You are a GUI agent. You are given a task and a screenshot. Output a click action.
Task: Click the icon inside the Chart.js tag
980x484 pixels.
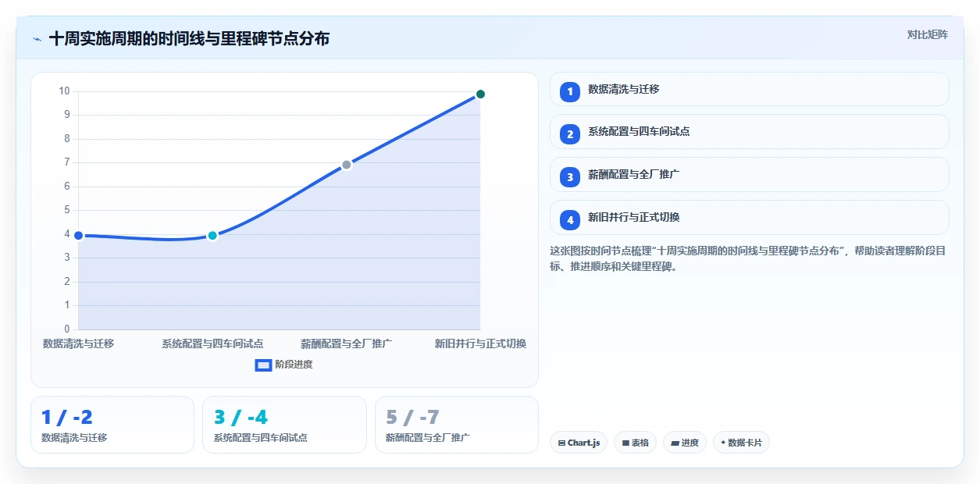click(561, 443)
